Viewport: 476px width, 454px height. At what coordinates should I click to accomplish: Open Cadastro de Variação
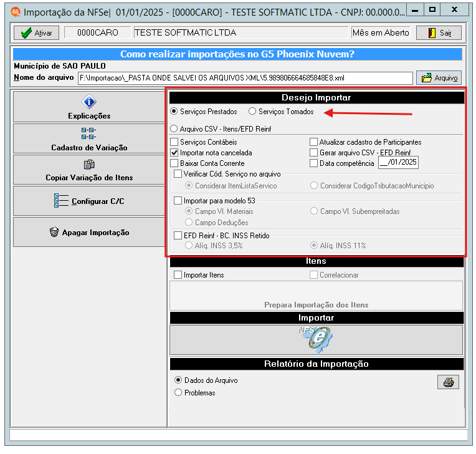point(89,138)
